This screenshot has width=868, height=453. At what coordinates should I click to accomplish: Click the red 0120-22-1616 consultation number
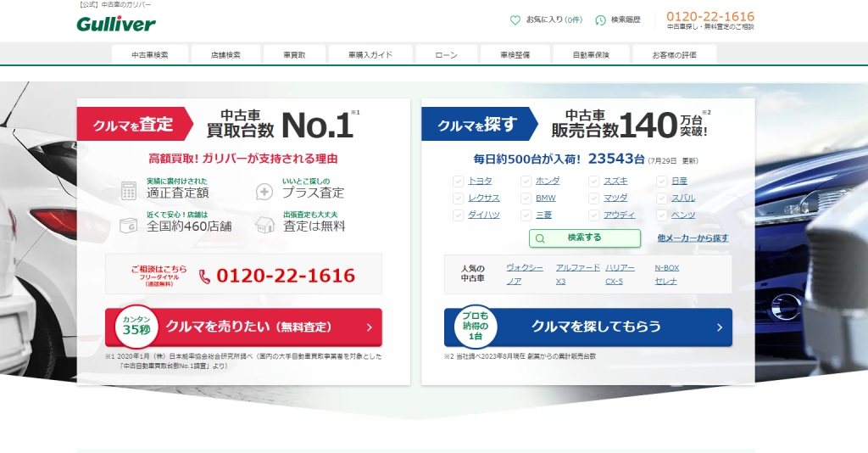point(286,276)
